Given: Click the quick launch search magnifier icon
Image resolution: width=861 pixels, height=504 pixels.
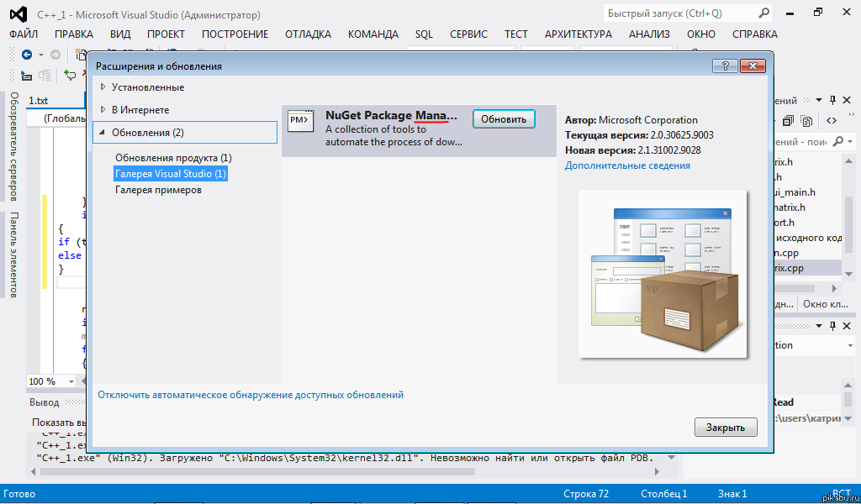Looking at the screenshot, I should (764, 13).
